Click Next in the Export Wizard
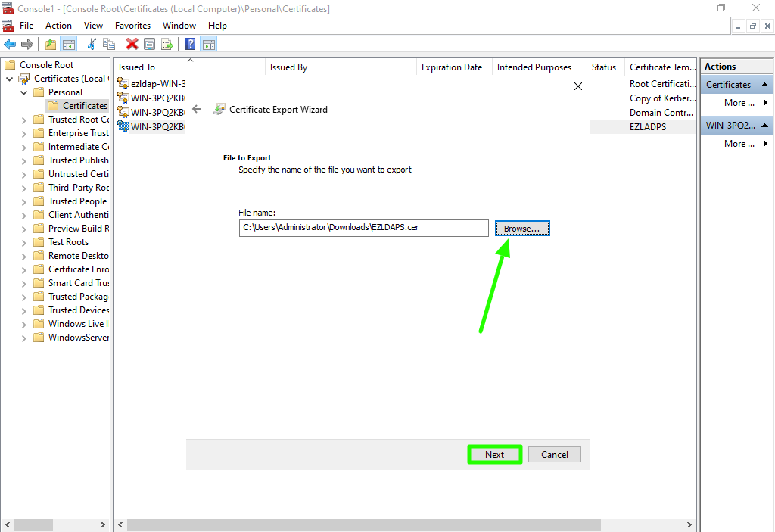The image size is (775, 532). pos(494,455)
